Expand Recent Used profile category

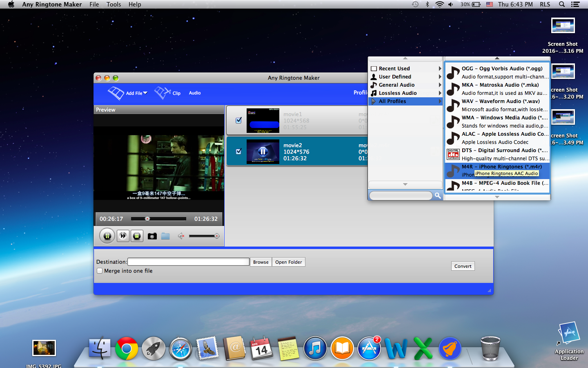tap(405, 68)
